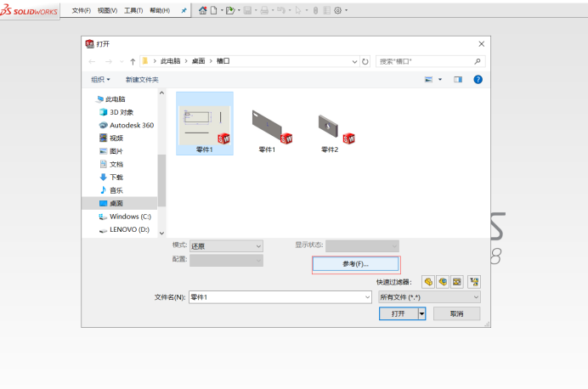Select 图片 folder in navigation tree
This screenshot has height=389, width=588.
pos(111,151)
